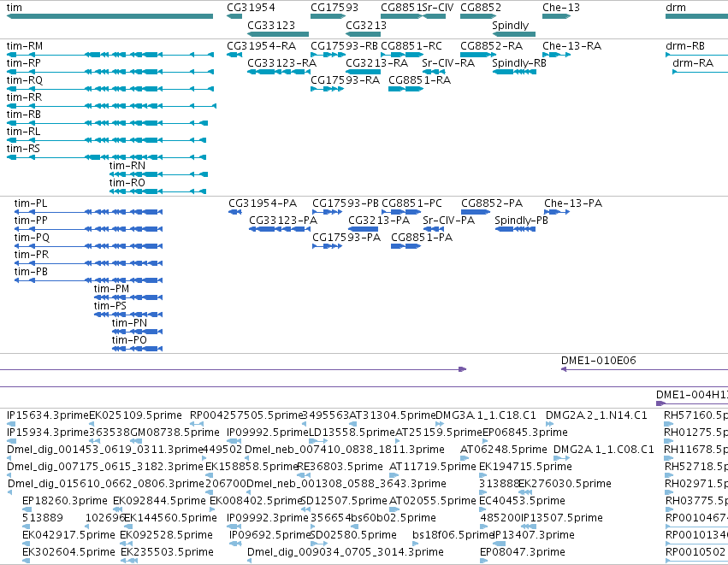This screenshot has width=728, height=565.
Task: Click the Spindly-PB protein label
Action: [x=521, y=221]
